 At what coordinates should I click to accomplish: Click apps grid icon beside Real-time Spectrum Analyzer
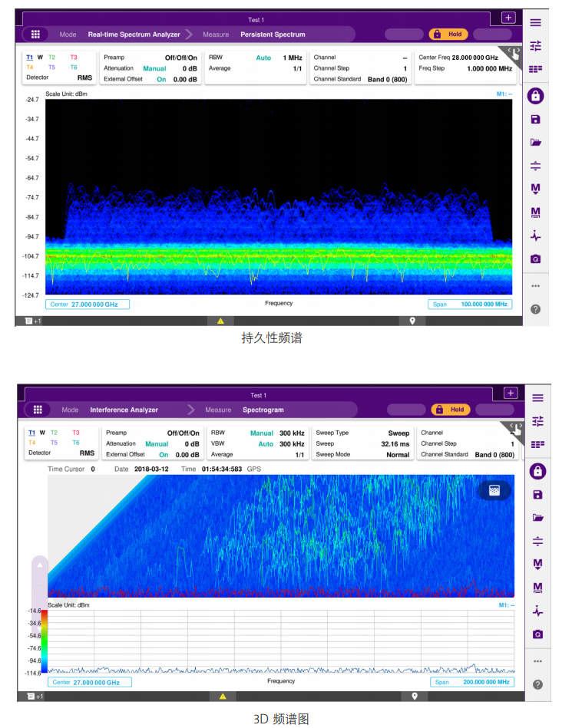click(x=35, y=34)
